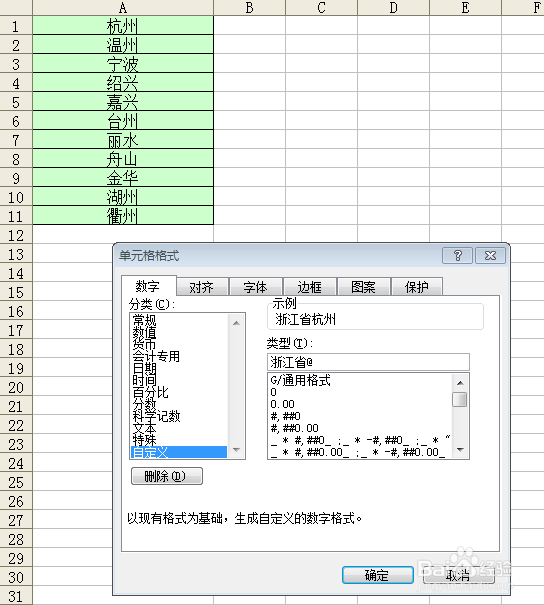The height and width of the screenshot is (605, 544).
Task: Open the 字体 tab
Action: click(256, 287)
